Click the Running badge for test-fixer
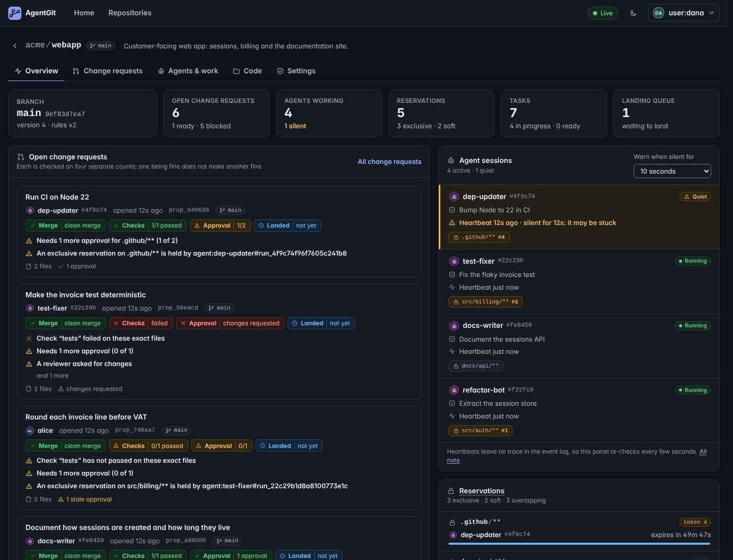 [x=693, y=261]
